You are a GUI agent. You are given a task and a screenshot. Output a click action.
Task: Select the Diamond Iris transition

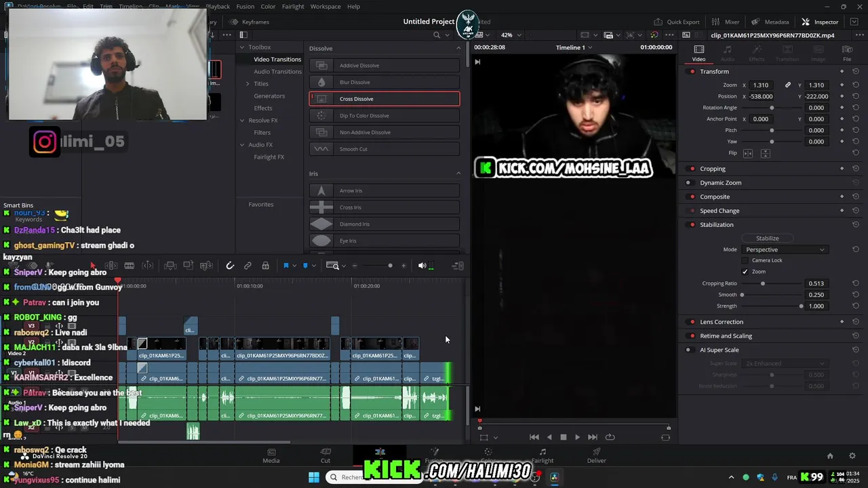click(384, 224)
